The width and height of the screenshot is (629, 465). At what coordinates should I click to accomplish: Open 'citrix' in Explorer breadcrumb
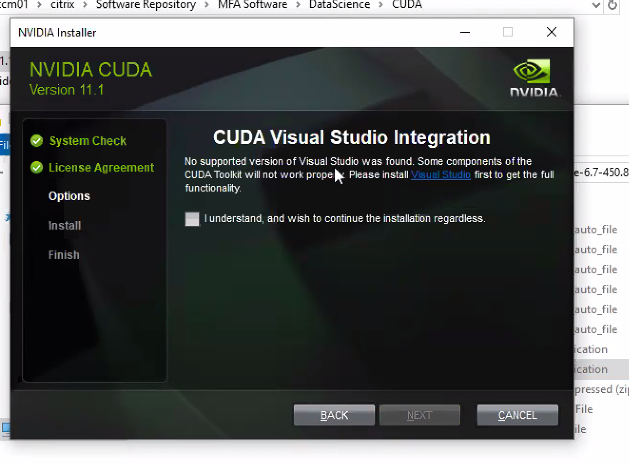click(x=62, y=5)
